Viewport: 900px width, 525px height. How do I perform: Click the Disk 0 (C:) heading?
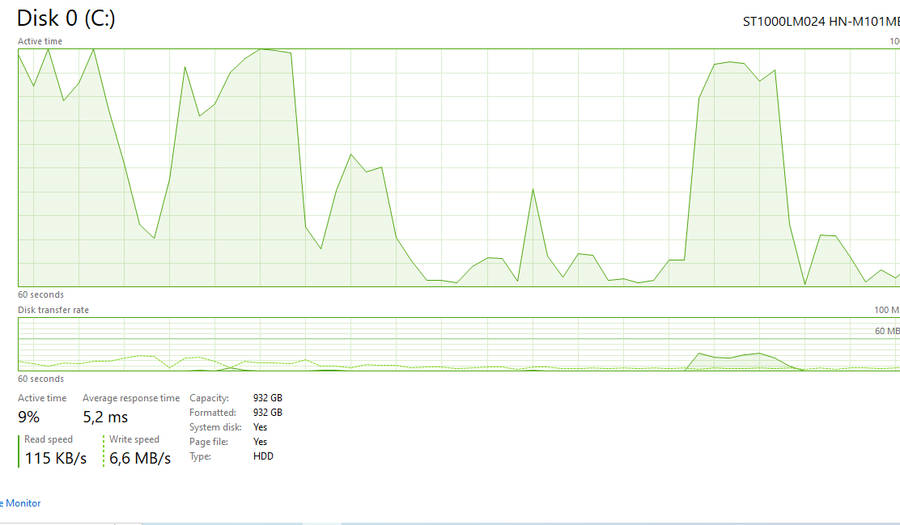tap(66, 19)
